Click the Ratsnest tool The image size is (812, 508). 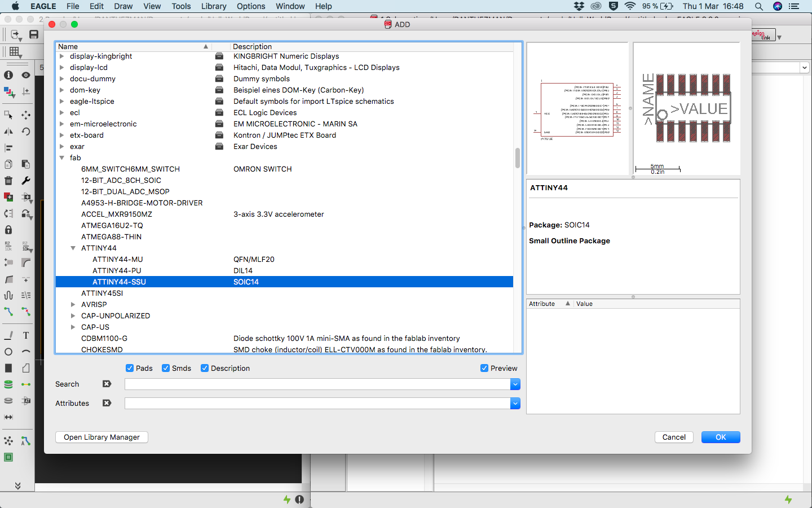pyautogui.click(x=8, y=441)
